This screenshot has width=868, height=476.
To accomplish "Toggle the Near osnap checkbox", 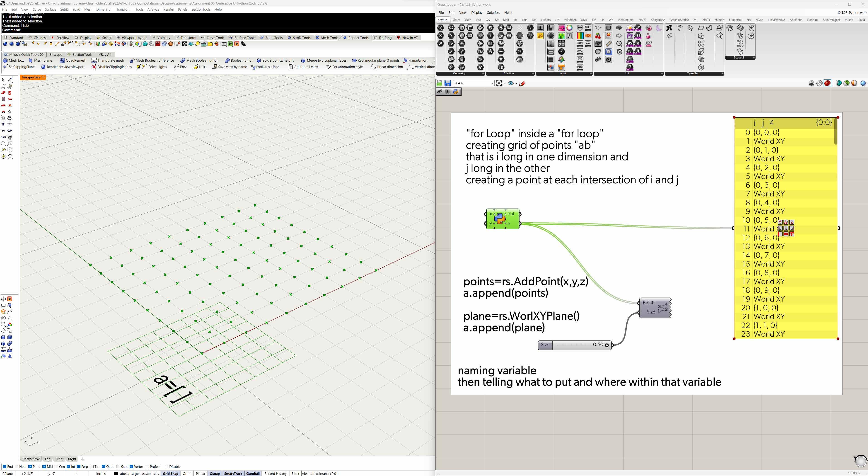I will coord(17,466).
